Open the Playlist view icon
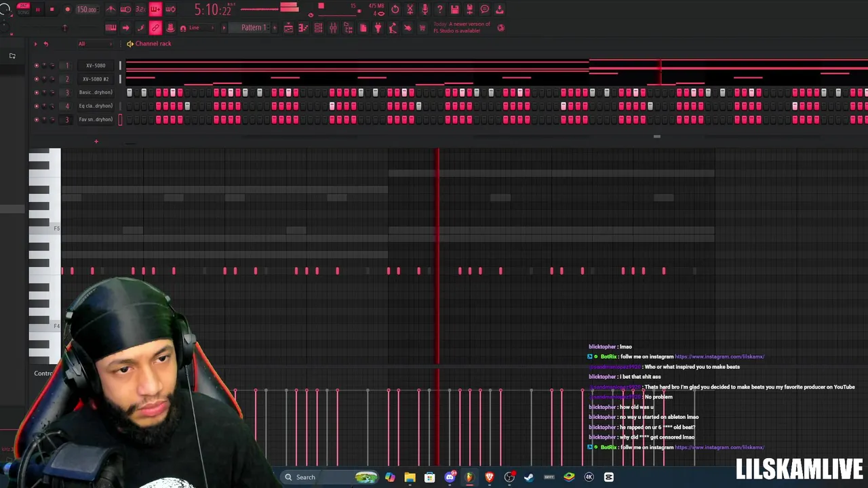Image resolution: width=868 pixels, height=488 pixels. pos(289,28)
